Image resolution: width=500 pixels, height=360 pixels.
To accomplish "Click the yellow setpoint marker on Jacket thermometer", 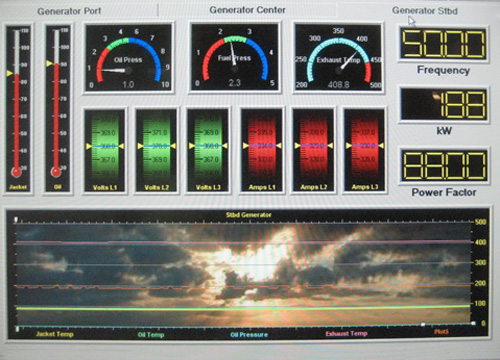I will [10, 73].
